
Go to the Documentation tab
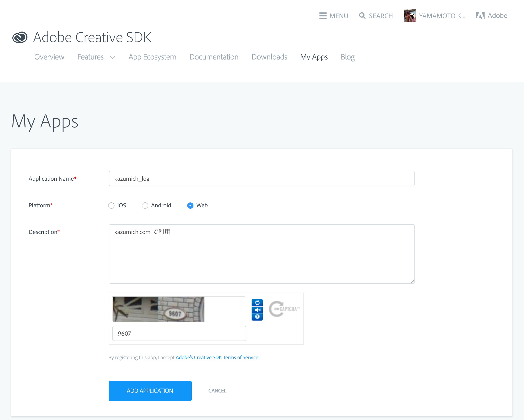click(x=214, y=57)
